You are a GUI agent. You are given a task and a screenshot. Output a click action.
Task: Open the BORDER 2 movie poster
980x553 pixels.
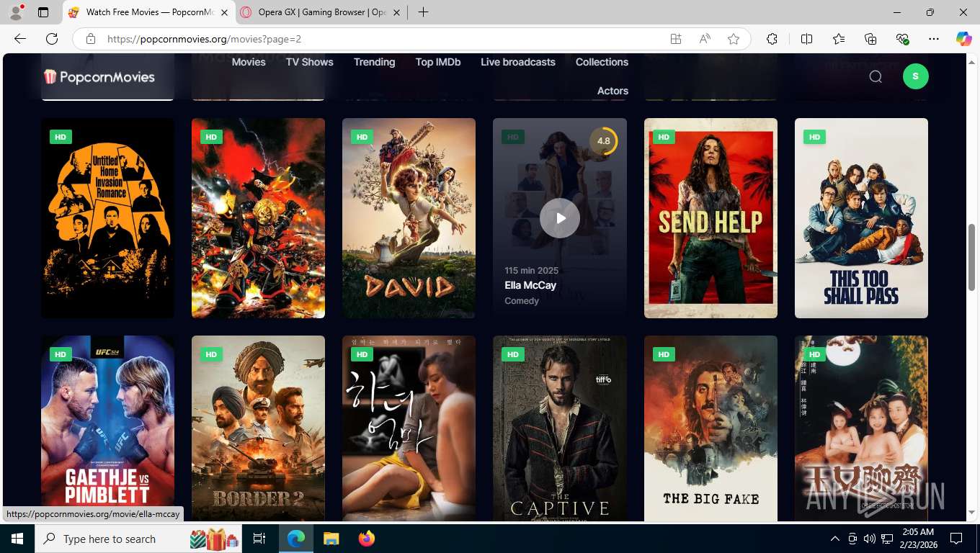(258, 428)
